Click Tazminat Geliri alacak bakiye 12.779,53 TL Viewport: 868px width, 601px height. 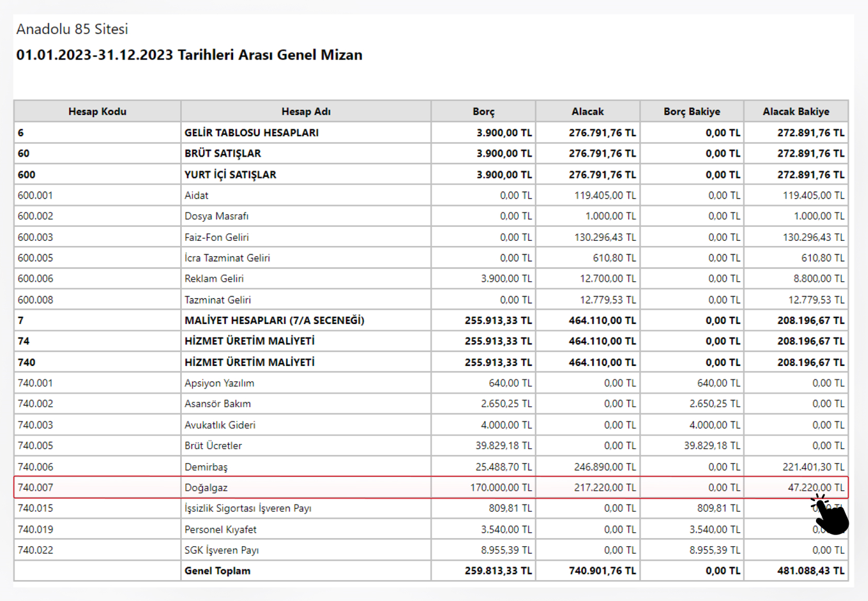pyautogui.click(x=816, y=300)
